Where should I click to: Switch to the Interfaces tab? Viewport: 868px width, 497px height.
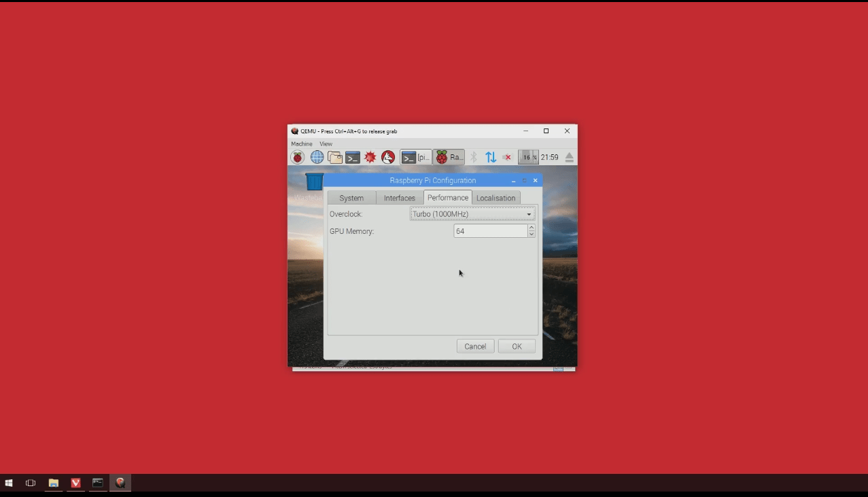click(x=399, y=197)
